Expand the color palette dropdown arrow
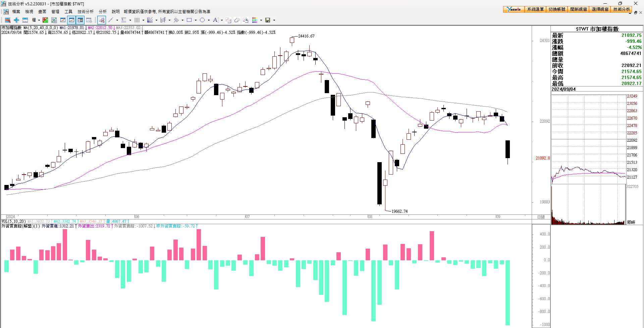The height and width of the screenshot is (328, 644). coord(261,20)
